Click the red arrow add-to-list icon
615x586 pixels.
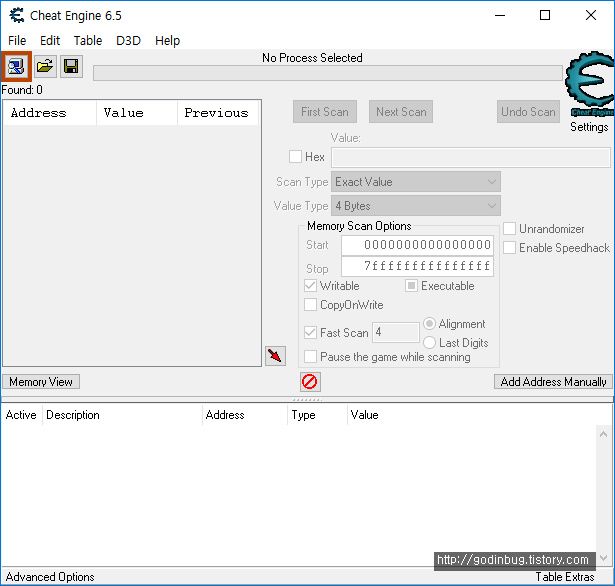(275, 356)
